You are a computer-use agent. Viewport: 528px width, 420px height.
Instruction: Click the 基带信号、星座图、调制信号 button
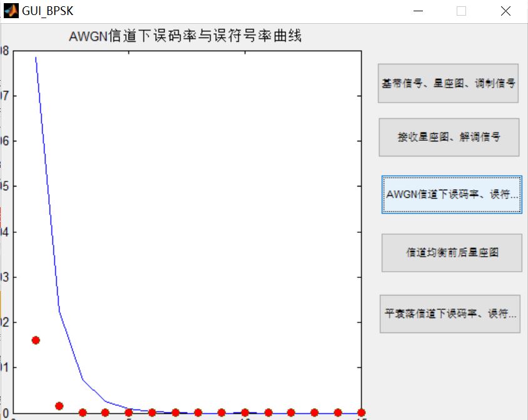tap(448, 83)
